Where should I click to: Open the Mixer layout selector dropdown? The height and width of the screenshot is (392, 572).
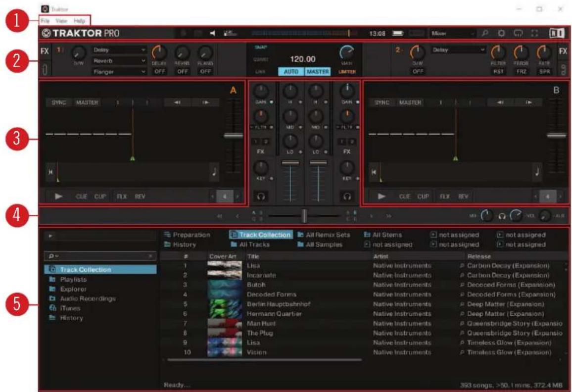[x=453, y=33]
